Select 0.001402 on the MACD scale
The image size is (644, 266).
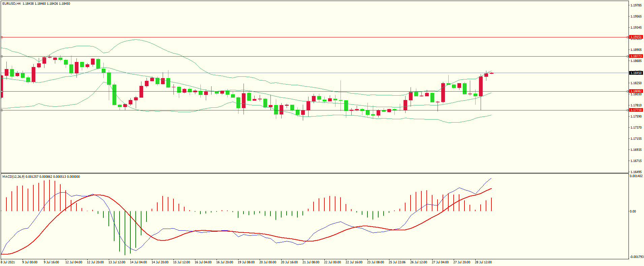coord(636,176)
